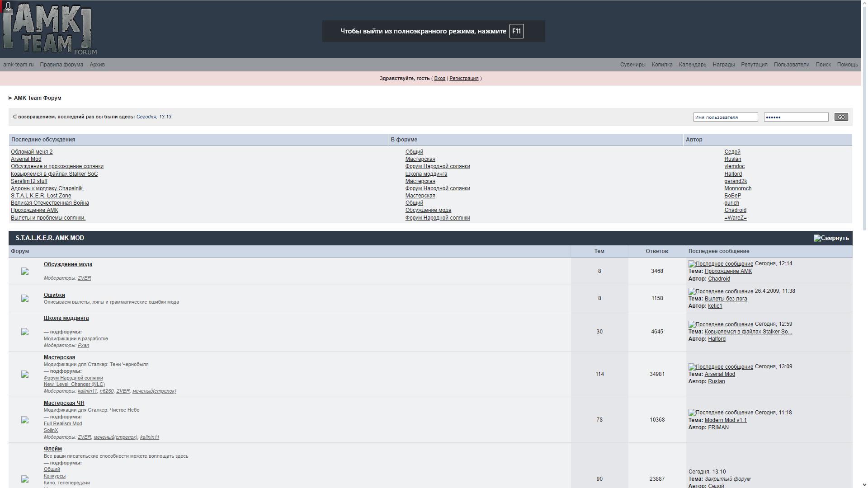Click AMK Team Форум breadcrumb
Screen dimensions: 868x488
38,98
